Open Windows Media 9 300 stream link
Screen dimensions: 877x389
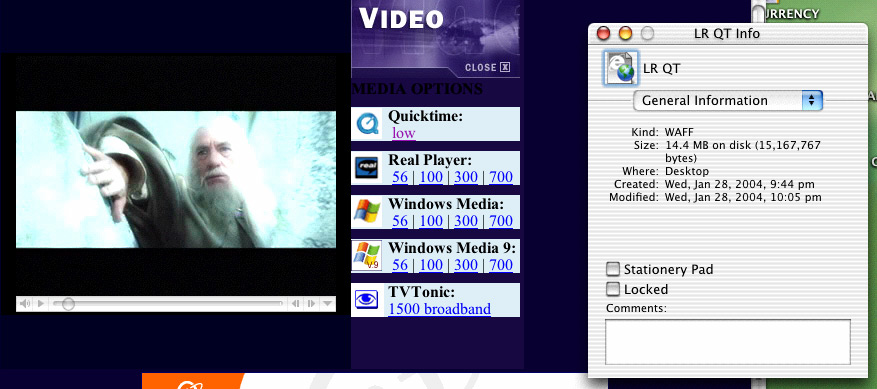click(x=466, y=265)
